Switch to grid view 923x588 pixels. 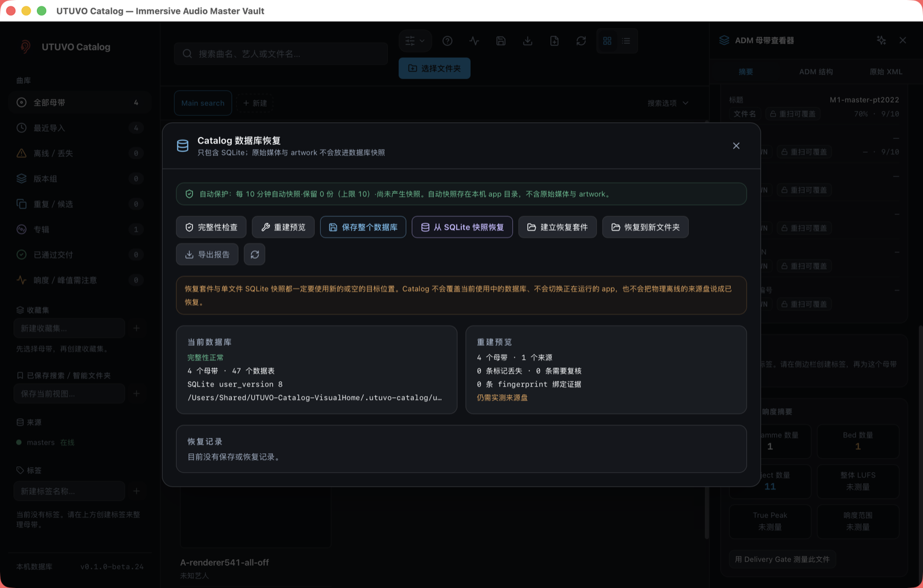(607, 41)
